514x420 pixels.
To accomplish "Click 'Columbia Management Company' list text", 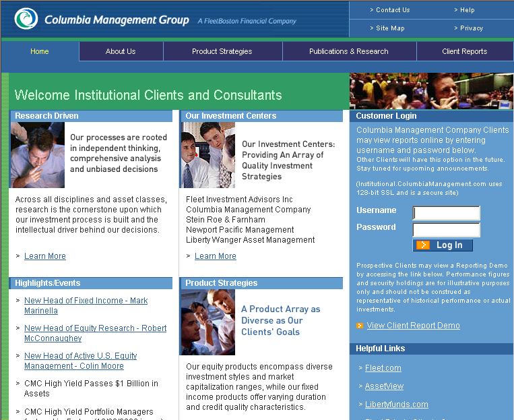I will point(248,210).
